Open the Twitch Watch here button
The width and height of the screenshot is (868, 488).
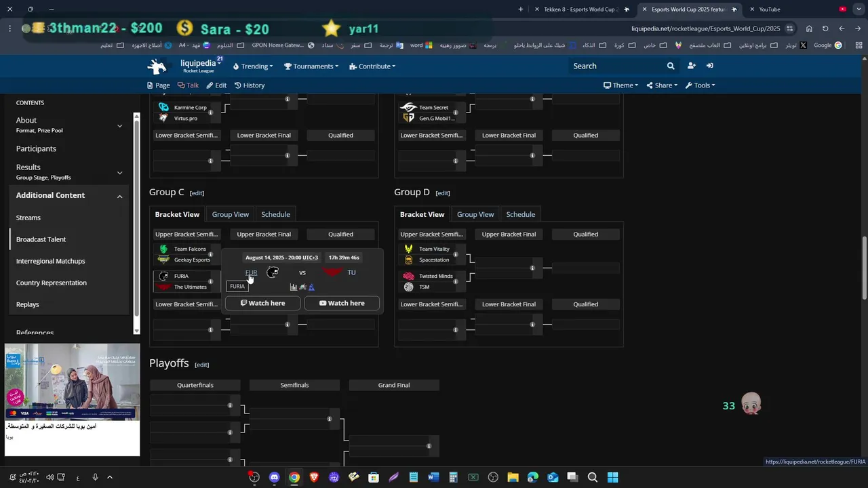click(262, 303)
